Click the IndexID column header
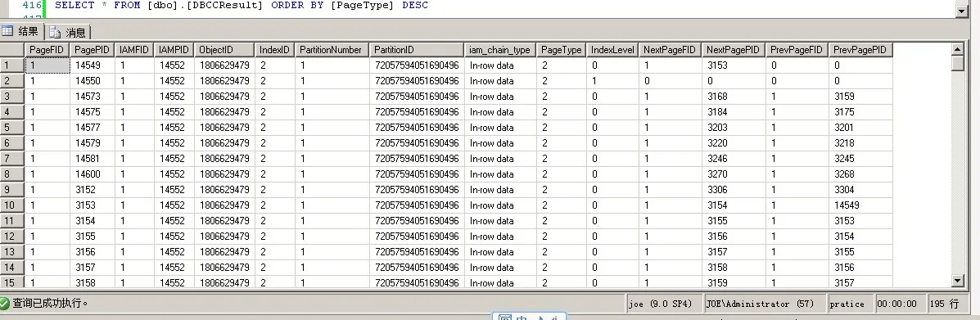Image resolution: width=980 pixels, height=320 pixels. [x=275, y=50]
